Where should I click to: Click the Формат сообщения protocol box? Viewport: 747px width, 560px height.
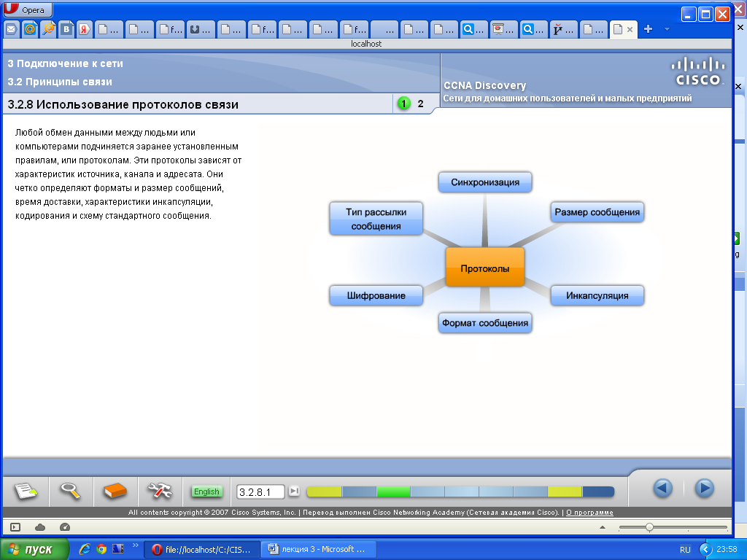pos(485,323)
